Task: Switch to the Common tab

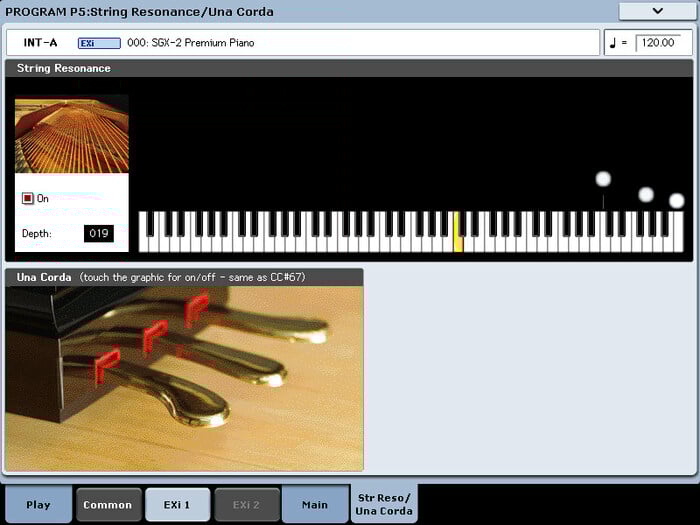Action: [x=108, y=504]
